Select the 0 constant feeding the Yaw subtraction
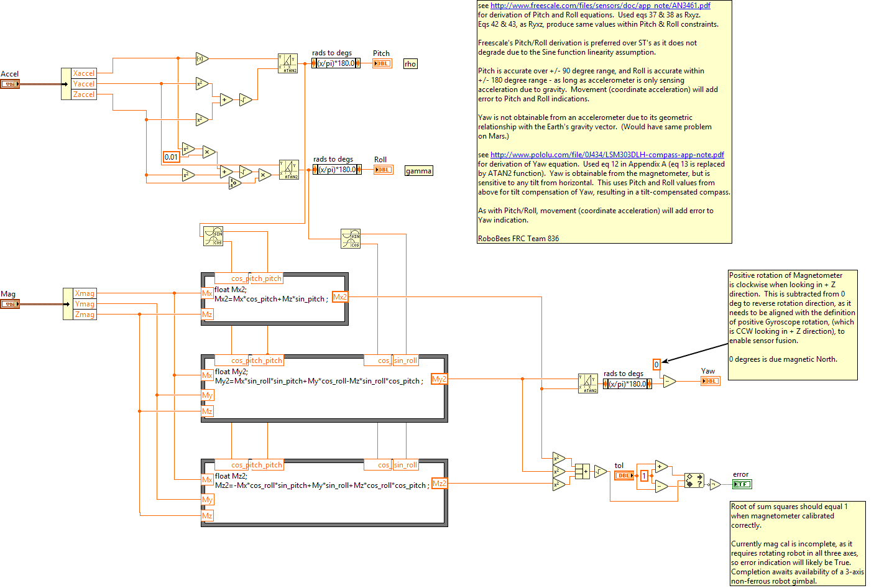 656,364
